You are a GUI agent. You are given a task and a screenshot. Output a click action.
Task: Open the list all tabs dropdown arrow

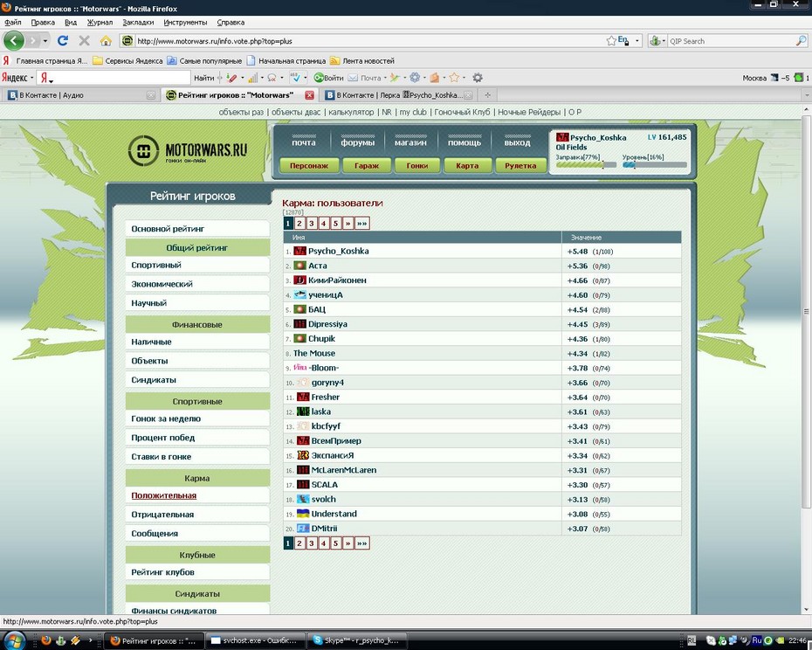[x=806, y=95]
